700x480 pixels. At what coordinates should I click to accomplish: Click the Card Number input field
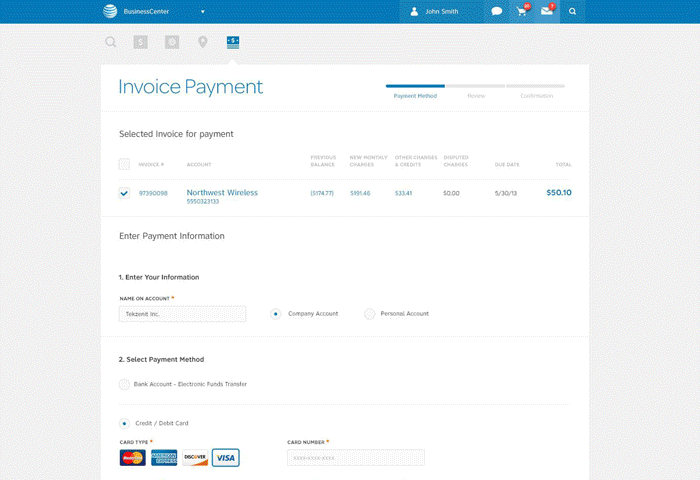click(355, 458)
